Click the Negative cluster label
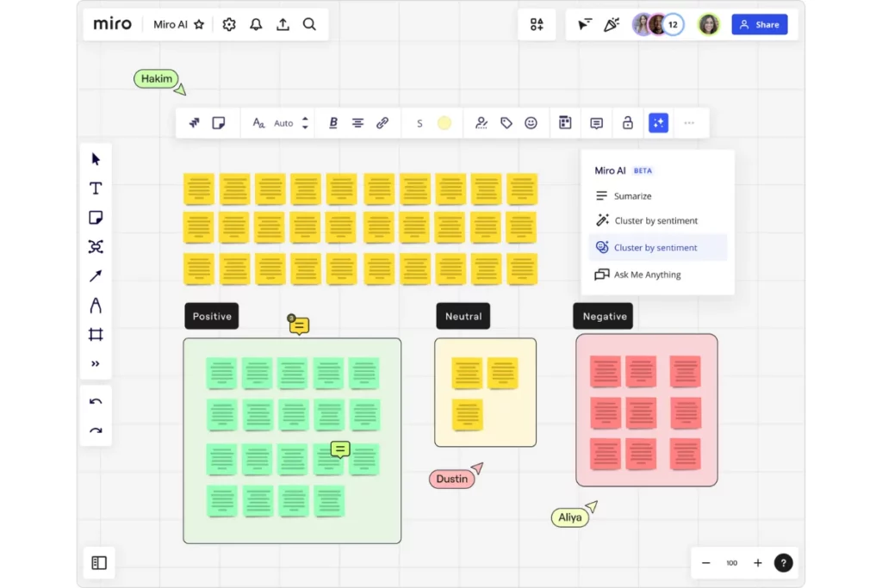882x588 pixels. tap(602, 316)
